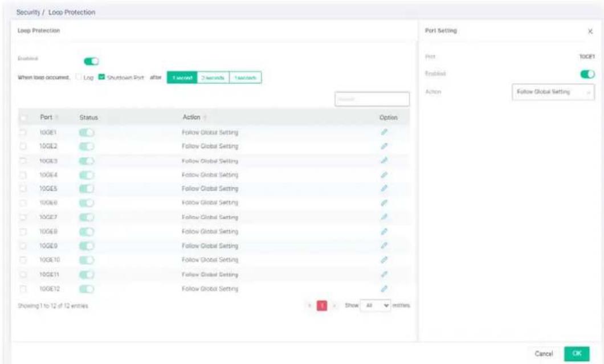604x364 pixels.
Task: Click the pencil icon in the 10GE7 row
Action: point(384,217)
